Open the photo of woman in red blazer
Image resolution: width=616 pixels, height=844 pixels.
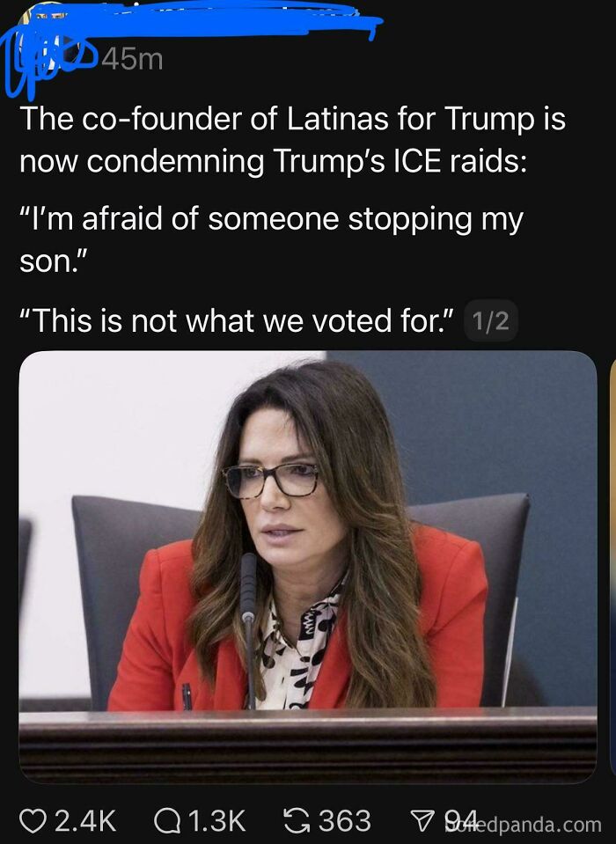[x=308, y=567]
